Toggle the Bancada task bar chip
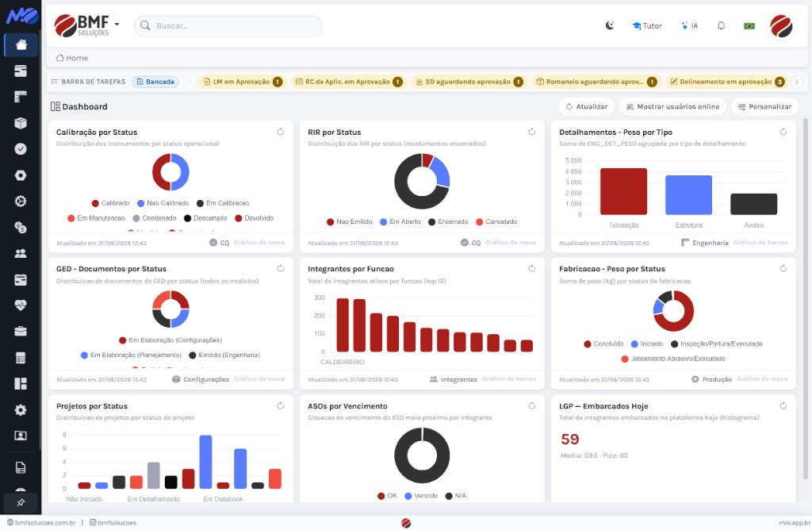Screen dimensions: 812x530 [155, 82]
